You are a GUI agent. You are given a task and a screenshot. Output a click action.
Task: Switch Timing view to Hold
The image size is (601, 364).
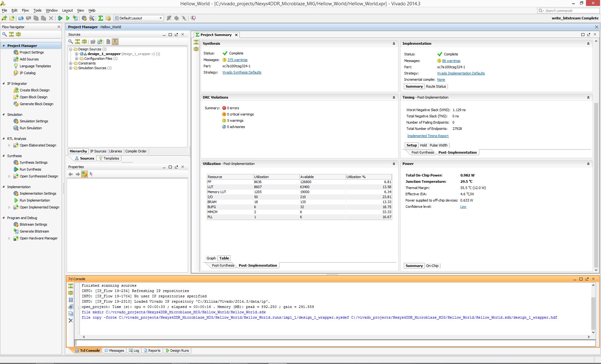[x=423, y=145]
